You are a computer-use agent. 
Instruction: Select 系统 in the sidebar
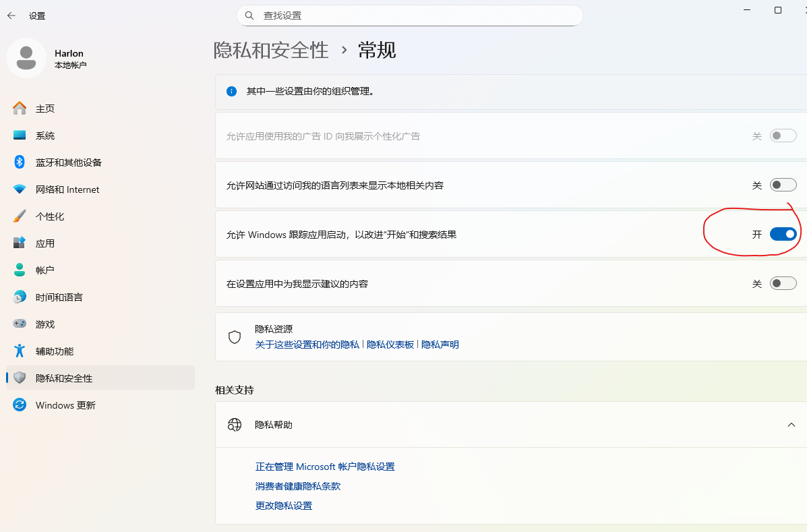coord(45,136)
